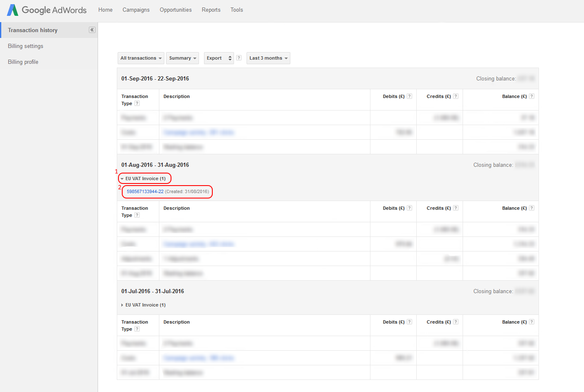Image resolution: width=584 pixels, height=392 pixels.
Task: Open the Last 3 months date range dropdown
Action: [268, 58]
